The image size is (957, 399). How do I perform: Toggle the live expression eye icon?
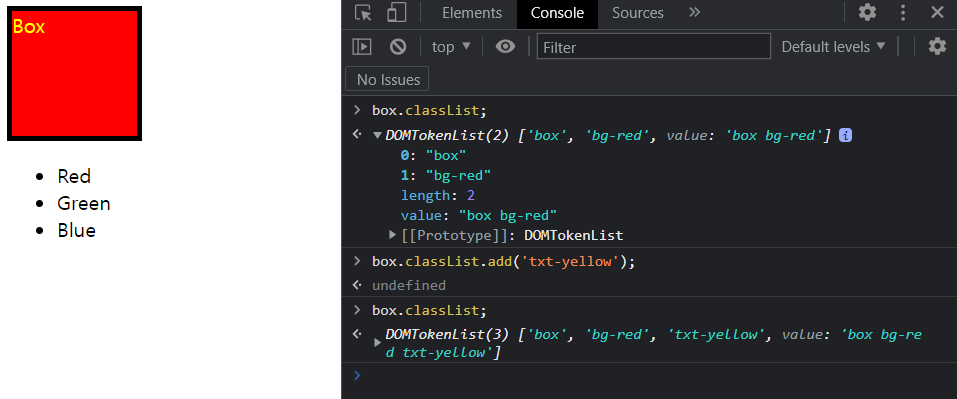pos(505,46)
